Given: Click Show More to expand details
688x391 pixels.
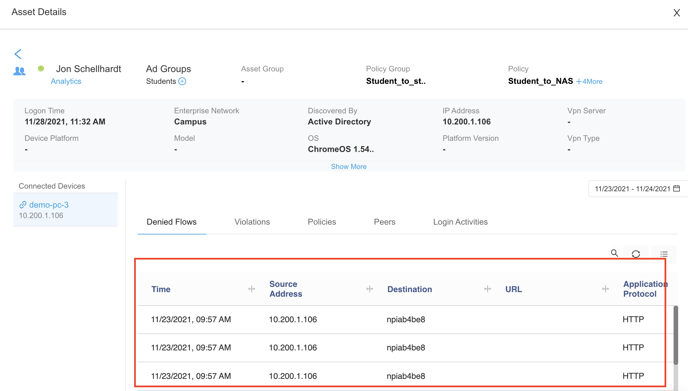Looking at the screenshot, I should click(349, 167).
